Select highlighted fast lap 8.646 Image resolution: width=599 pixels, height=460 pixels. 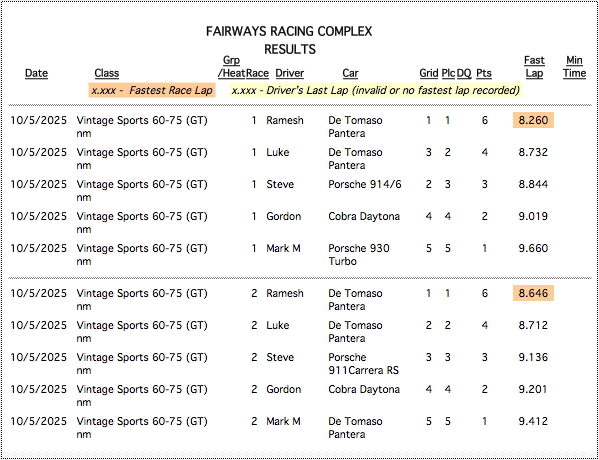point(533,293)
